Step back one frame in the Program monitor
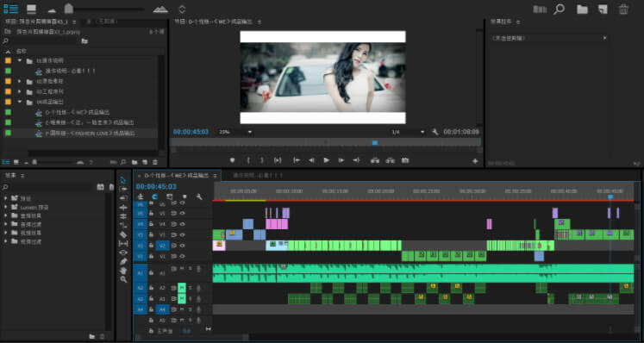644x343 pixels. coord(311,160)
